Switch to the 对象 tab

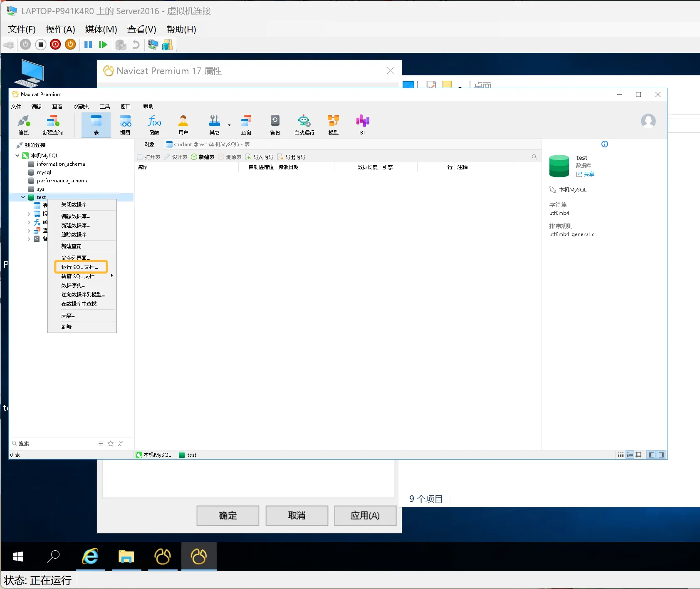click(x=149, y=144)
